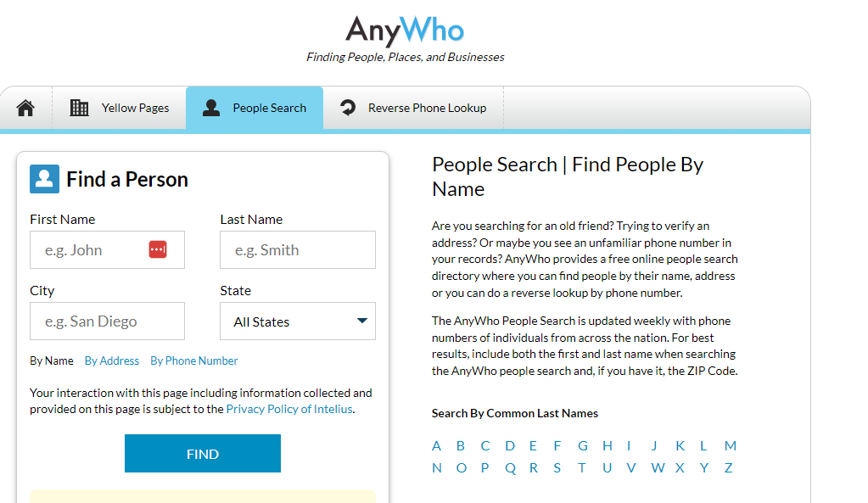
Task: Open the Privacy Policy of Intelius link
Action: [288, 409]
